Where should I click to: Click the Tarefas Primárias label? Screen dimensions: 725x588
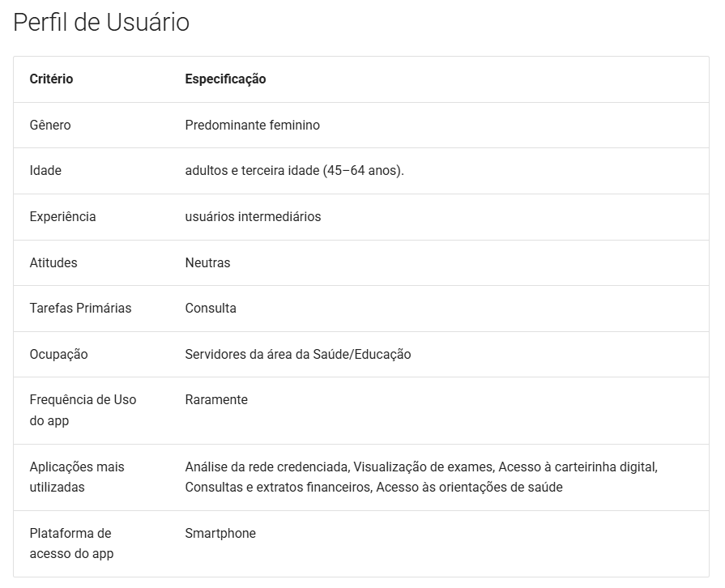click(x=80, y=309)
